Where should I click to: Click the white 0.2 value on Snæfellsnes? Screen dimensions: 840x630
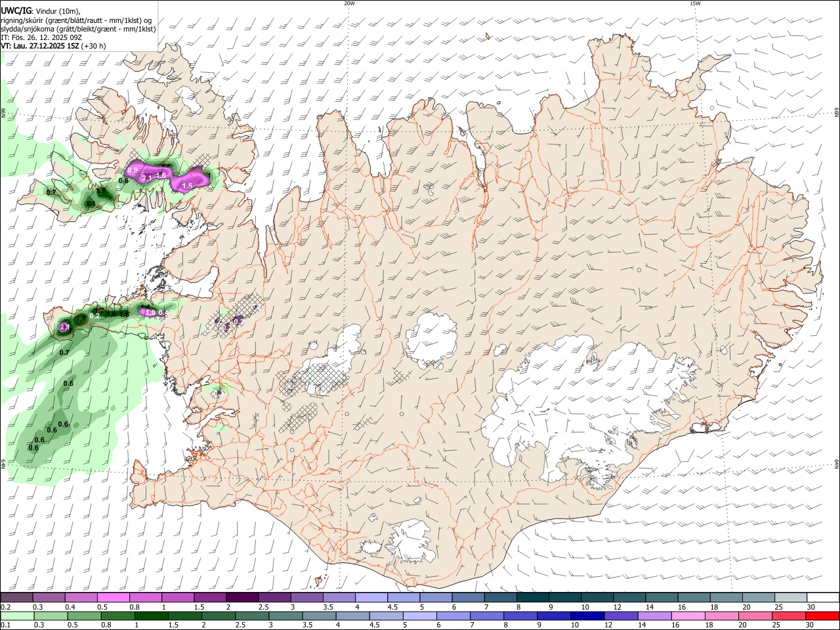[94, 316]
